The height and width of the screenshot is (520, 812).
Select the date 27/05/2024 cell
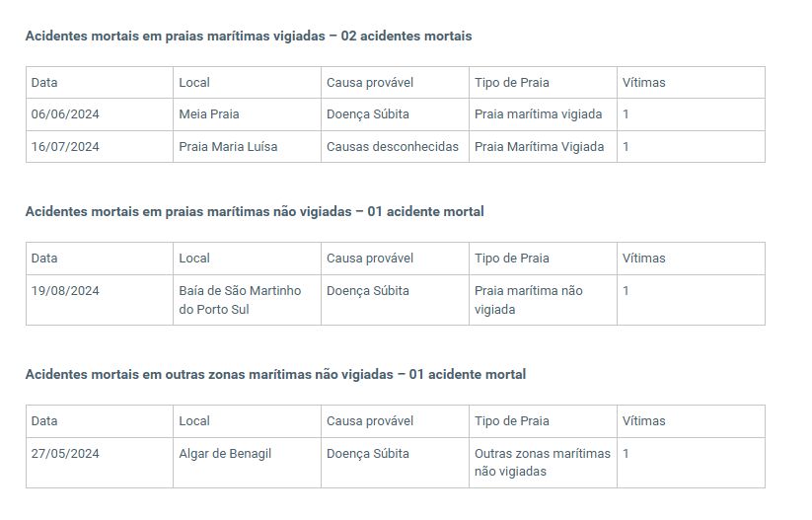[x=100, y=463]
